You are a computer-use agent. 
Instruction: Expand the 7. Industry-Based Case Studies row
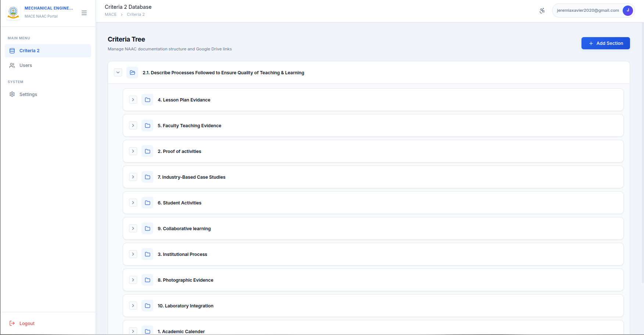pos(133,177)
